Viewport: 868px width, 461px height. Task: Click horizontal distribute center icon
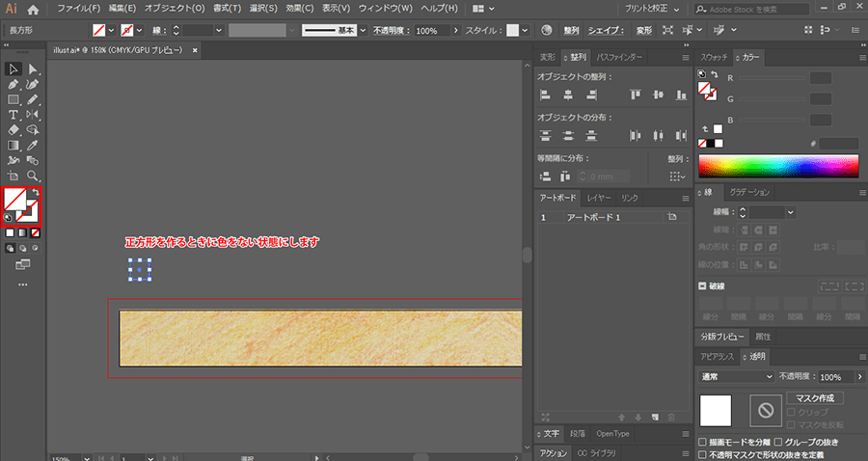point(658,136)
